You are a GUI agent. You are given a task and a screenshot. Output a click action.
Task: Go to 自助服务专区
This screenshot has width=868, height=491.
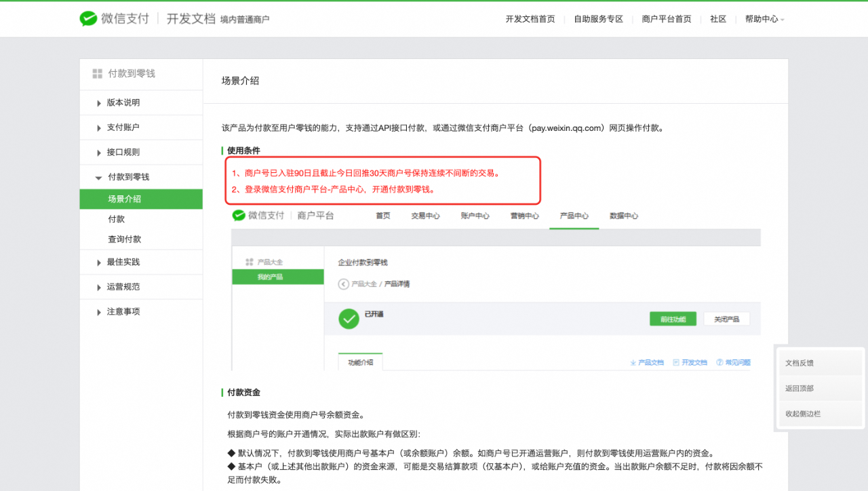click(x=598, y=19)
